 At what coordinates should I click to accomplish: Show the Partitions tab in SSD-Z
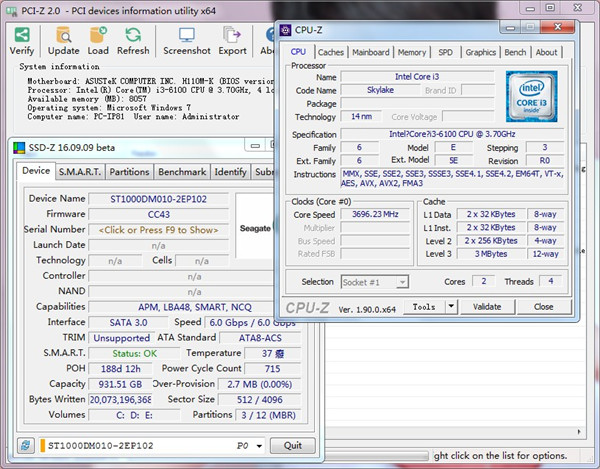[129, 172]
